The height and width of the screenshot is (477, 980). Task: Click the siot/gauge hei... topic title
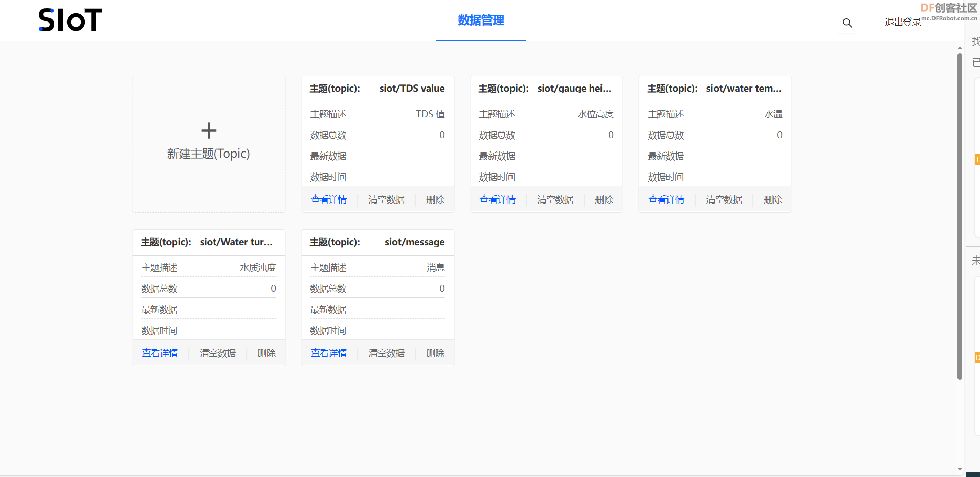point(574,89)
